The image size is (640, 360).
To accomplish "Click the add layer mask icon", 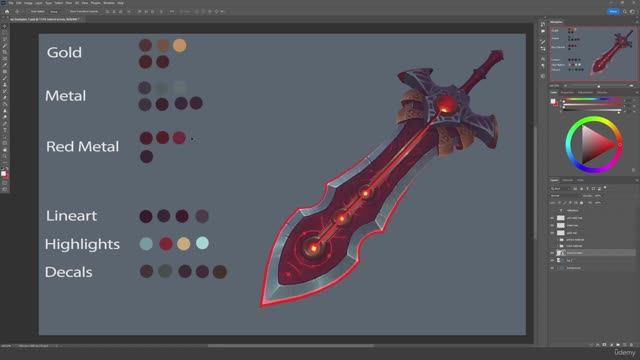I will point(604,345).
